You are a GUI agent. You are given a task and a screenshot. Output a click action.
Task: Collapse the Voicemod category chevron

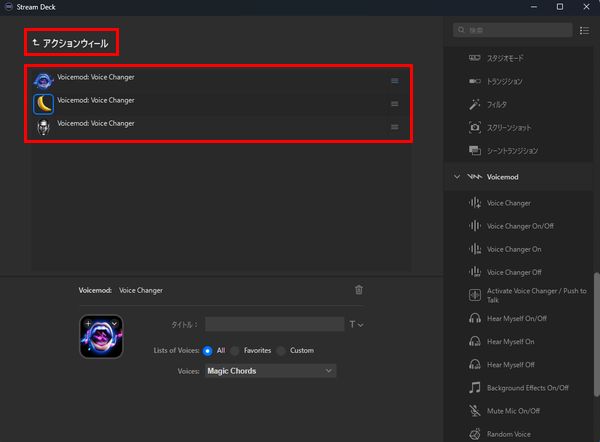457,176
